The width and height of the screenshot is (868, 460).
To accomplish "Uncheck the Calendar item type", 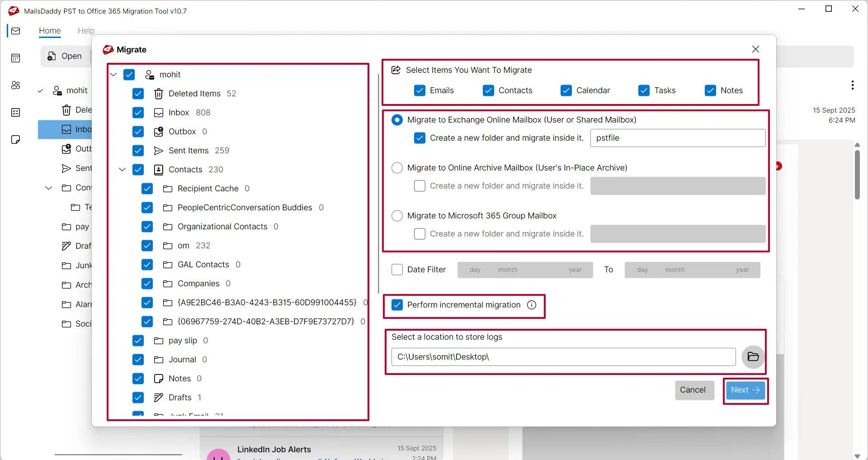I will point(566,90).
